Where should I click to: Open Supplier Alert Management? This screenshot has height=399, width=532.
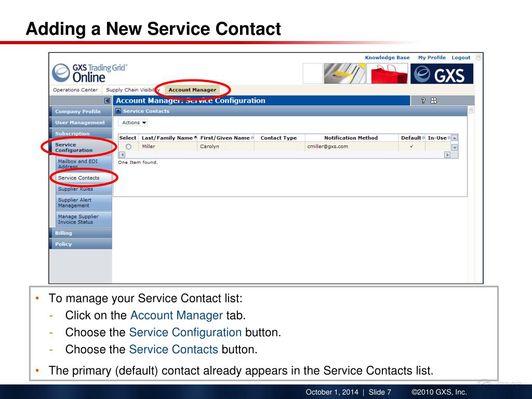pyautogui.click(x=84, y=203)
